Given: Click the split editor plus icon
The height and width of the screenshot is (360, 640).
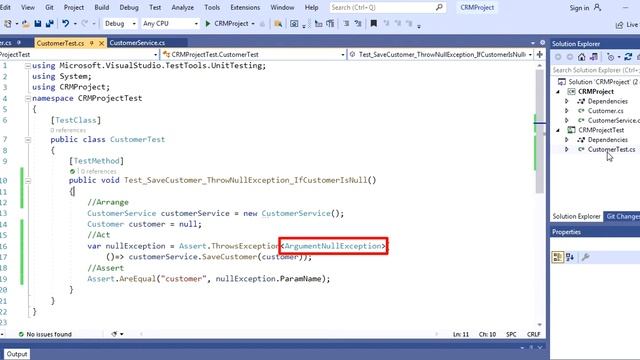Looking at the screenshot, I should coord(540,54).
